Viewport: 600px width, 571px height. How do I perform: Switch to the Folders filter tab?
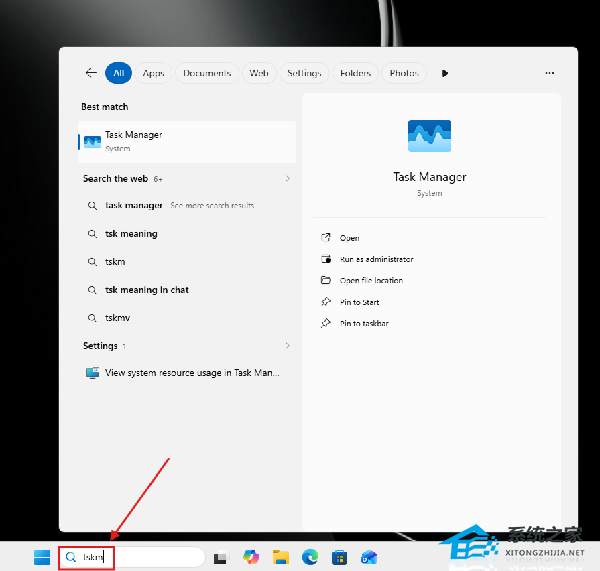pyautogui.click(x=355, y=73)
